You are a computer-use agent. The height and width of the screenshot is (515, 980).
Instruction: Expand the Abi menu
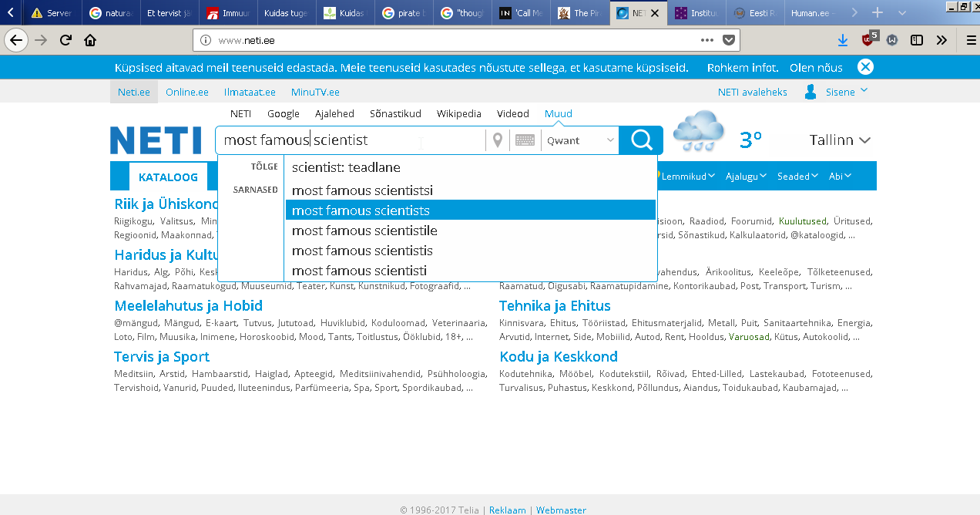[x=840, y=177]
